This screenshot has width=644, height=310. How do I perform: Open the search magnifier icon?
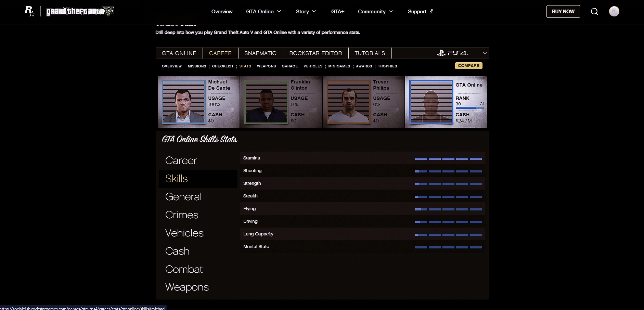point(594,12)
